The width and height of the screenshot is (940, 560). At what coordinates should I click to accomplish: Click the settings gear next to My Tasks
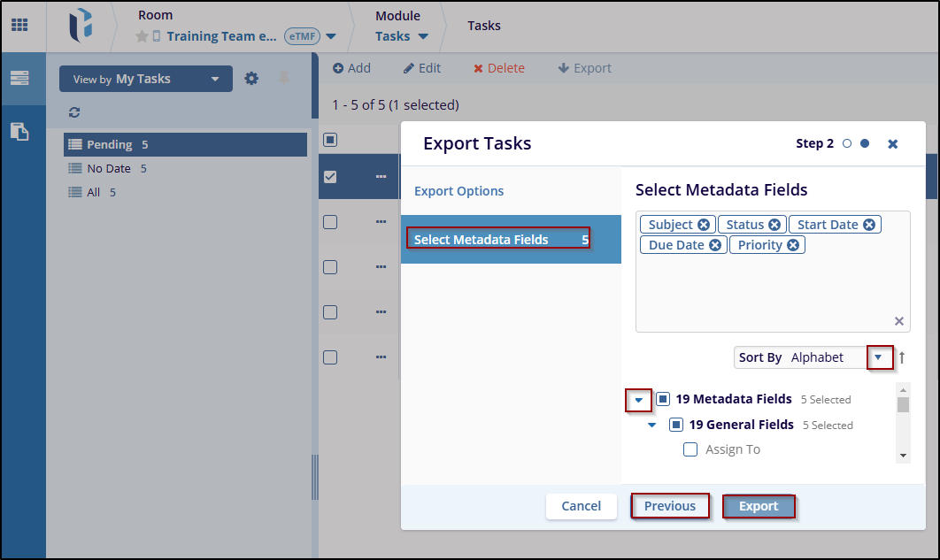(251, 79)
